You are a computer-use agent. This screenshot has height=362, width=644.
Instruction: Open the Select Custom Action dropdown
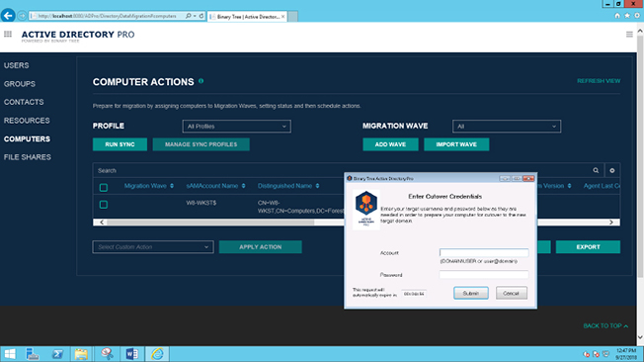pyautogui.click(x=153, y=247)
